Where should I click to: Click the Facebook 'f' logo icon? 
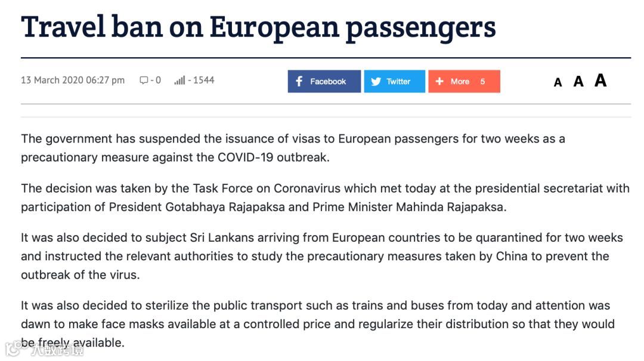299,81
